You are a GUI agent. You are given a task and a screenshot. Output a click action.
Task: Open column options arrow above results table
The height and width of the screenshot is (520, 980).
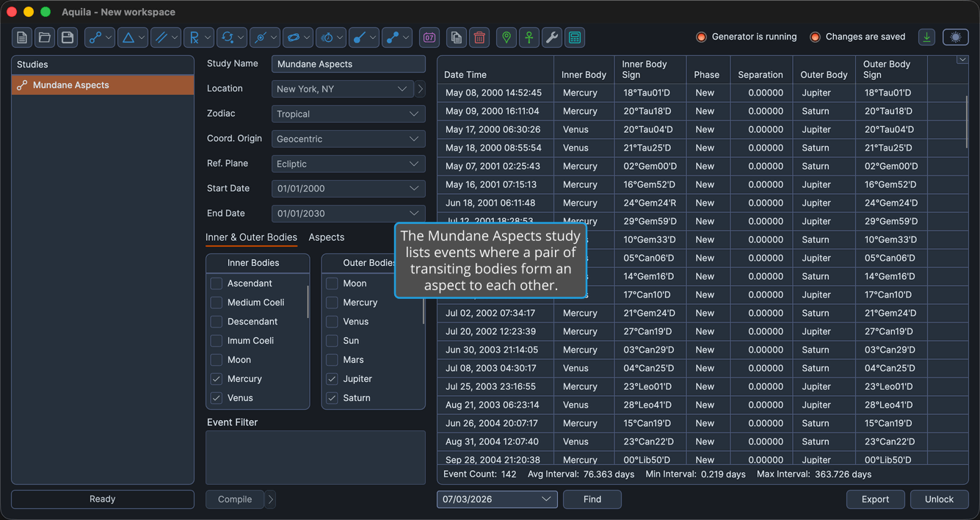tap(962, 60)
